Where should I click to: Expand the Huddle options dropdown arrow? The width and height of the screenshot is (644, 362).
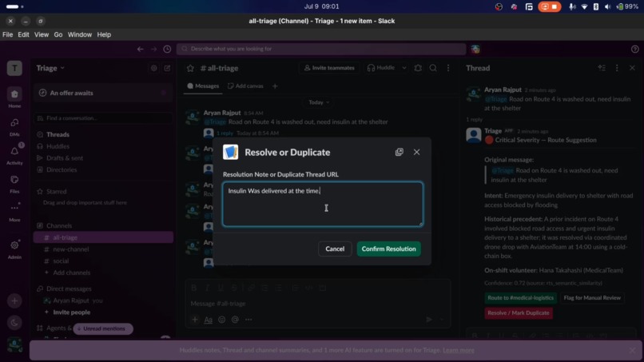tap(404, 68)
